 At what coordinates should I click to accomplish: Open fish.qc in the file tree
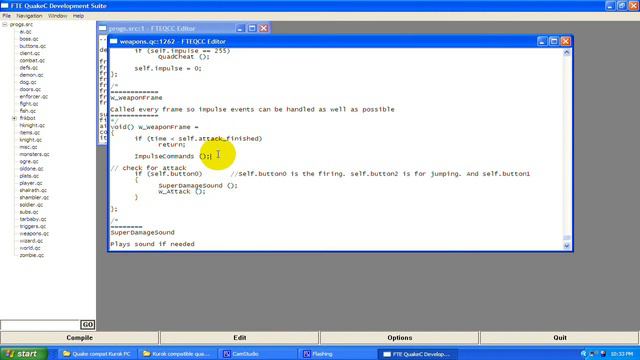(28, 111)
